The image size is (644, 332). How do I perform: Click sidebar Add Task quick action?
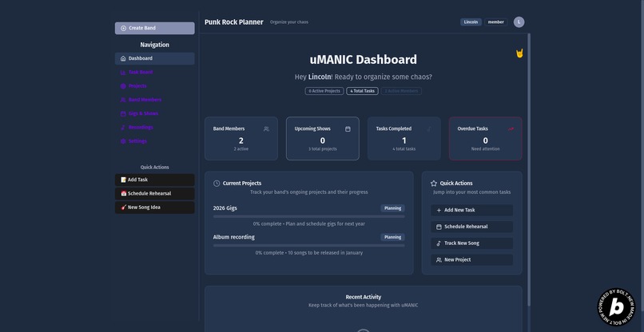coord(155,180)
